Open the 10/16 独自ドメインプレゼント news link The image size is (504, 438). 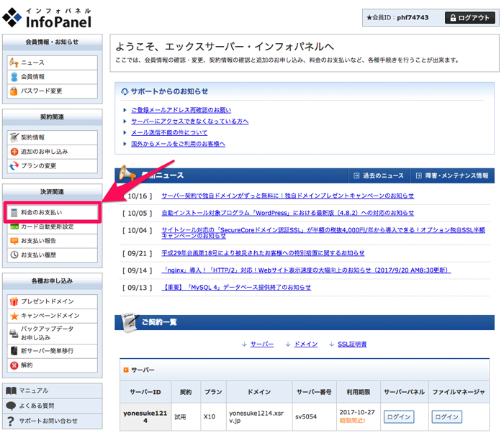[x=288, y=196]
